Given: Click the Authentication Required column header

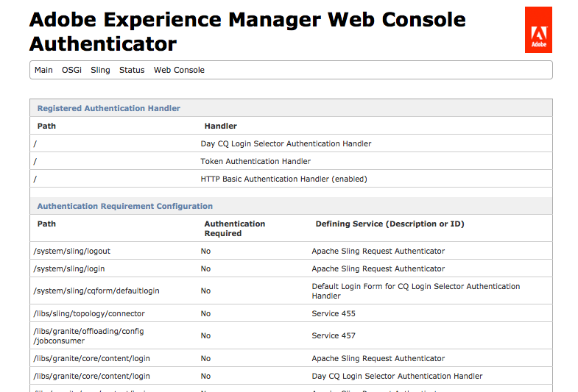Looking at the screenshot, I should [235, 228].
